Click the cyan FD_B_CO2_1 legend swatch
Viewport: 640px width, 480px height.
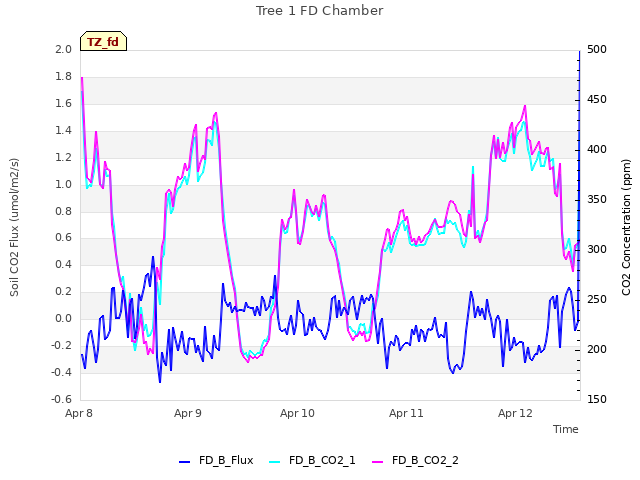click(275, 461)
